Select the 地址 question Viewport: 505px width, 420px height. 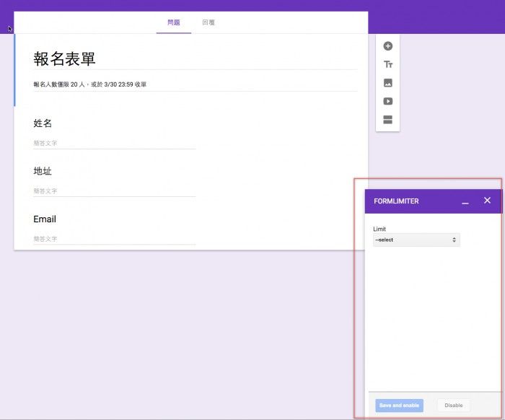coord(43,171)
